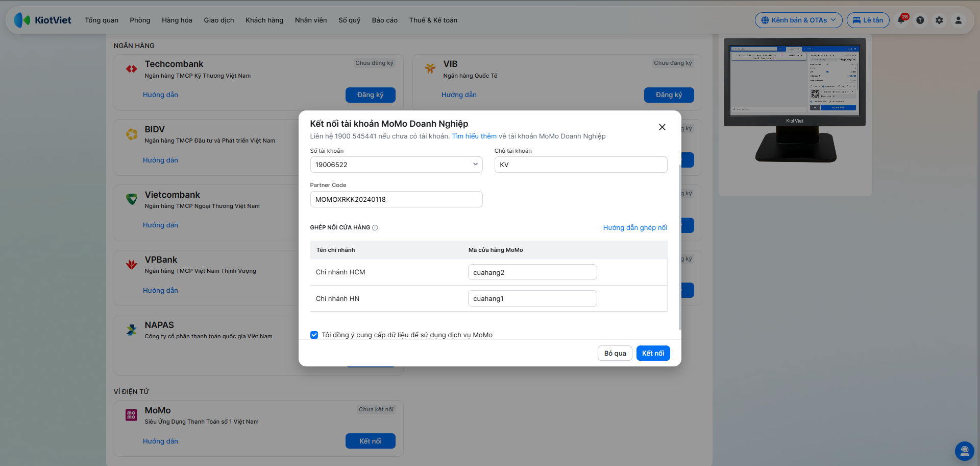980x466 pixels.
Task: Click the info icon beside GHÉP NỐI CỬA HÀNG
Action: 375,228
